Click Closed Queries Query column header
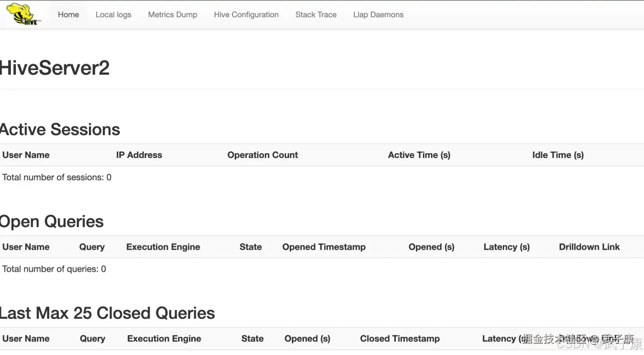Screen dimensions: 644x355 (93, 339)
